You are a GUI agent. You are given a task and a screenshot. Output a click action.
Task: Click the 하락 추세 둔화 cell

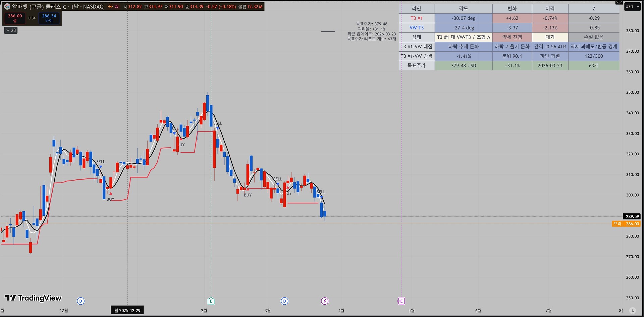(464, 46)
